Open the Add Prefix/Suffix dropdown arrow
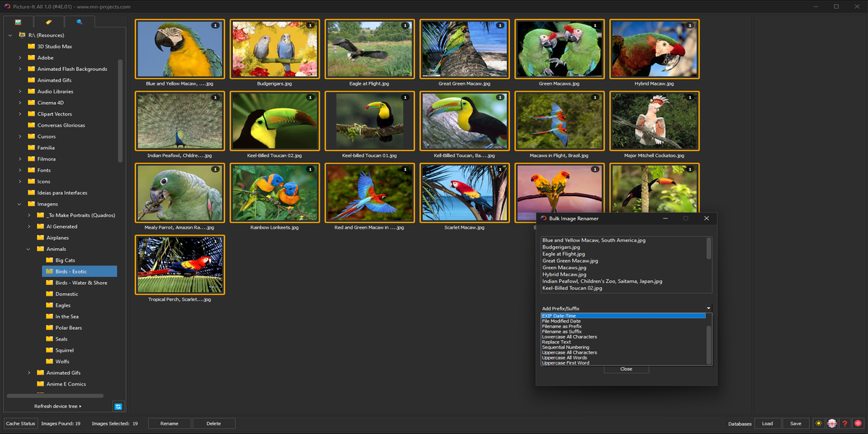 708,309
